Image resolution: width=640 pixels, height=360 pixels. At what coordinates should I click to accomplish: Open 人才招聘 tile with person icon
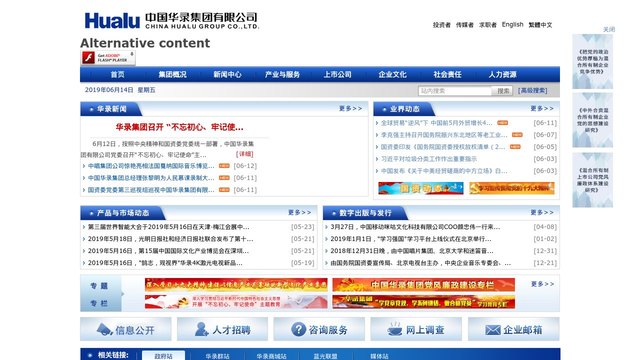(x=222, y=329)
